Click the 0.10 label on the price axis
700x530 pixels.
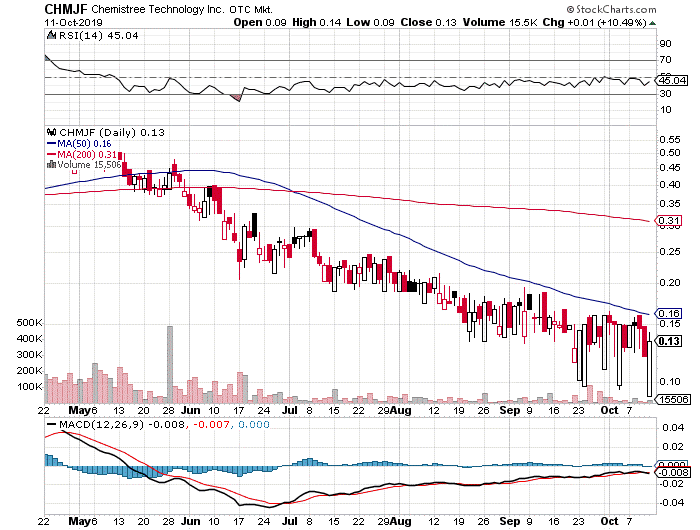point(670,382)
